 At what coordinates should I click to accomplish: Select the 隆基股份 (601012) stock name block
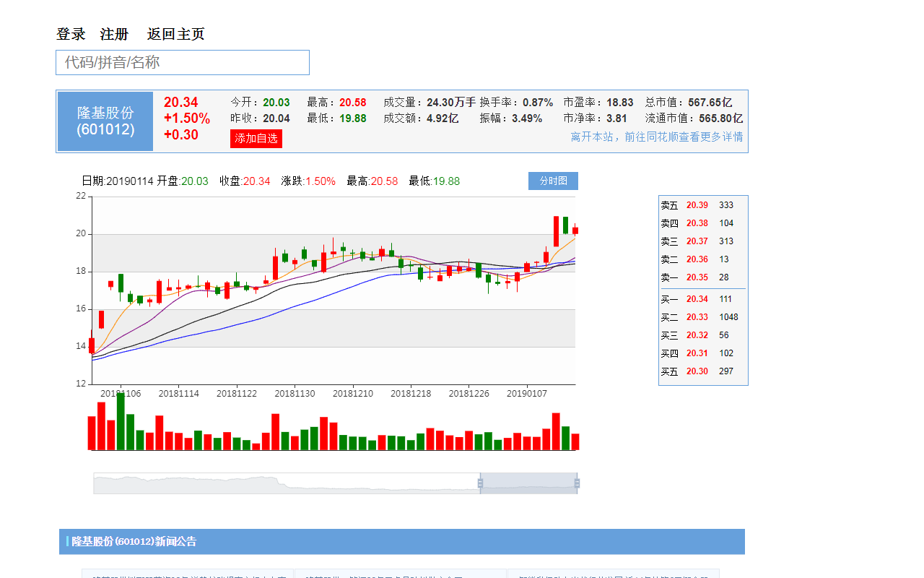click(105, 121)
